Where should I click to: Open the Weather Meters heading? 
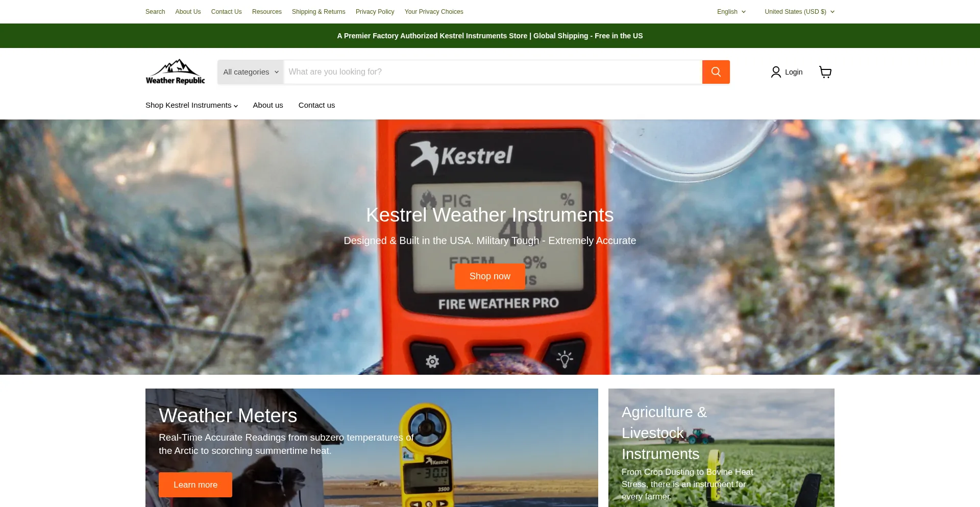[228, 416]
